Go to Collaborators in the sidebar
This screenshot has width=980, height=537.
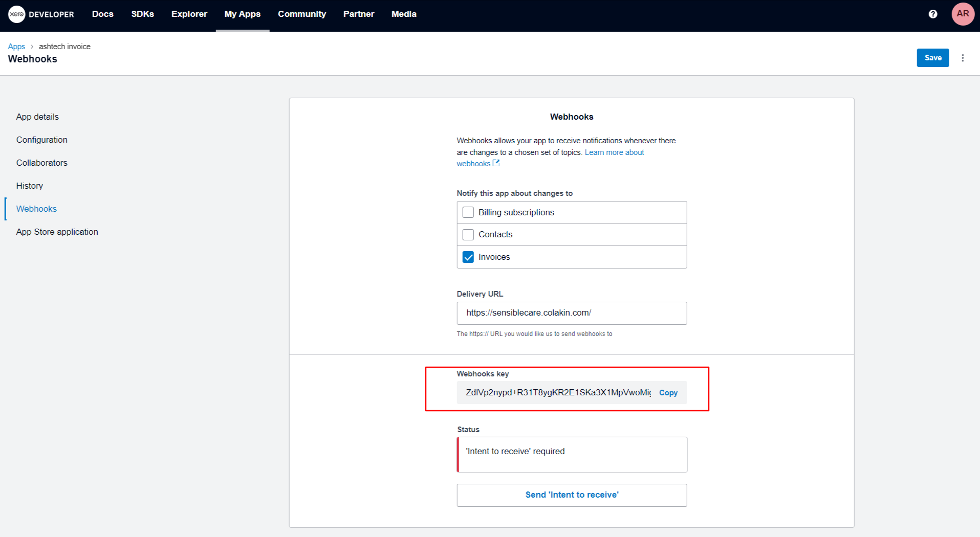41,163
